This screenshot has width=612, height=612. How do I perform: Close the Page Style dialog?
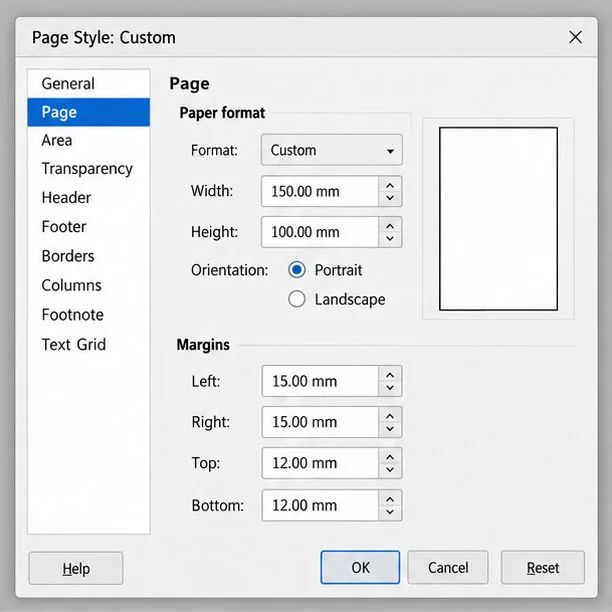pos(575,37)
